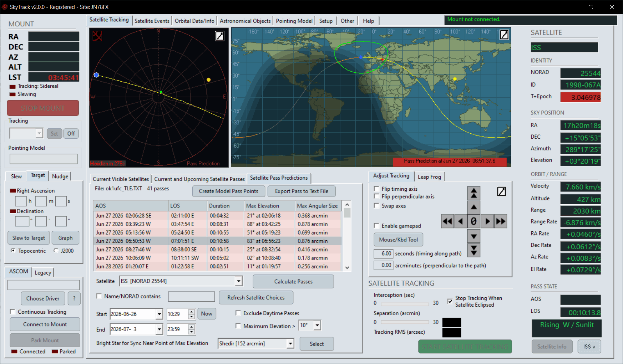Click pass list scrollbar down arrow
Viewport: 623px width, 364px height.
[347, 268]
